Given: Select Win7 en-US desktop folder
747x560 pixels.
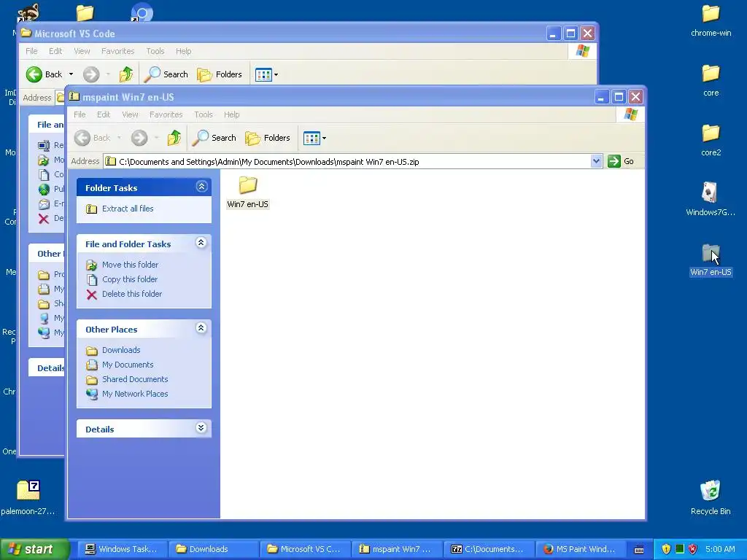Looking at the screenshot, I should pos(711,260).
